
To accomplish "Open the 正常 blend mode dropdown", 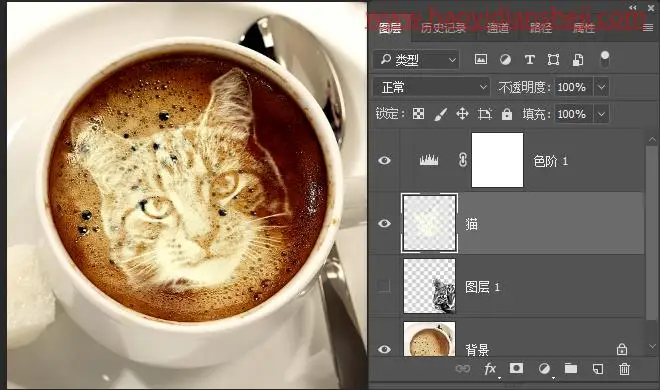I will (x=431, y=88).
